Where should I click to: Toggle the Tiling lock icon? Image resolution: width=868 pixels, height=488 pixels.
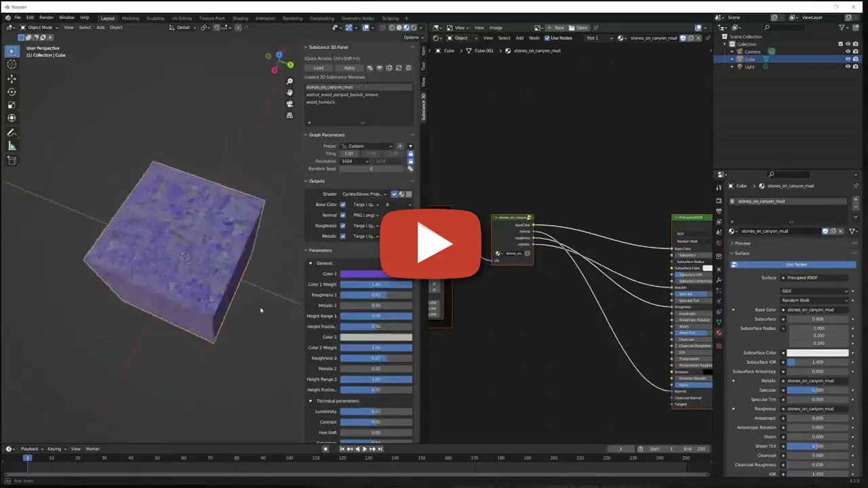pyautogui.click(x=410, y=154)
